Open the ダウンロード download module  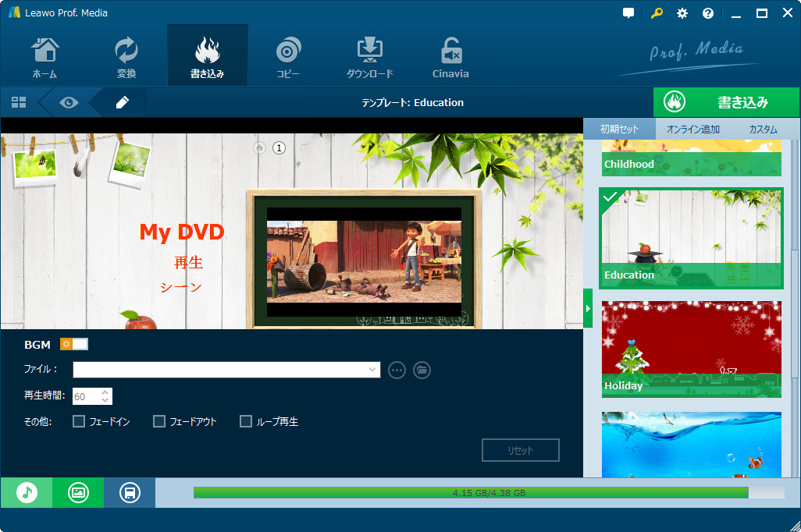tap(369, 59)
